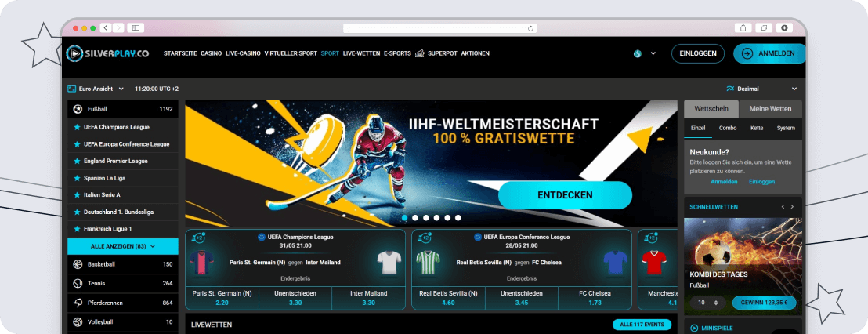Switch to the Wettschein tab

coord(711,109)
